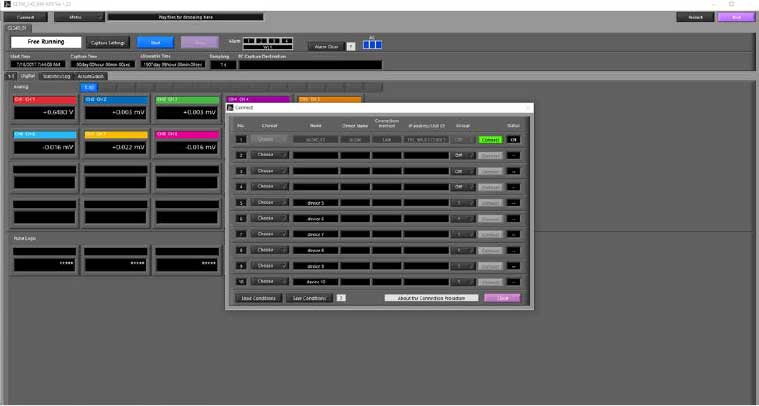Expand the Group dropdown in row 2
759x406 pixels.
(x=463, y=155)
